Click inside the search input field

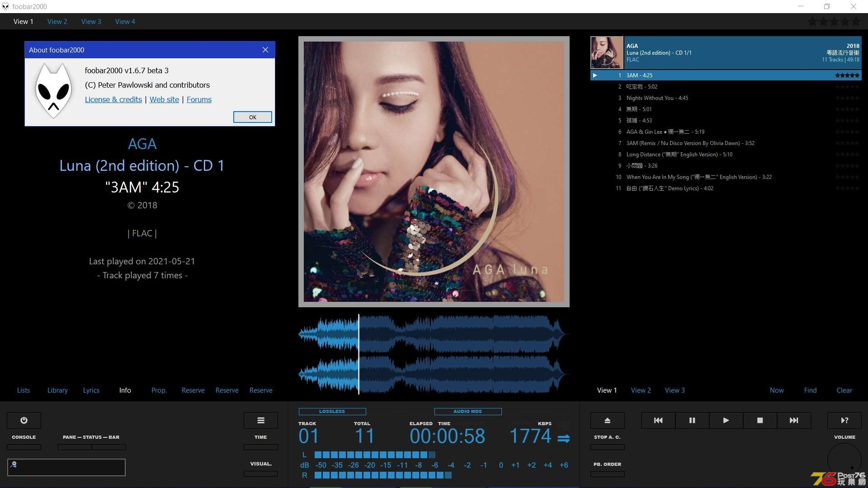click(66, 467)
